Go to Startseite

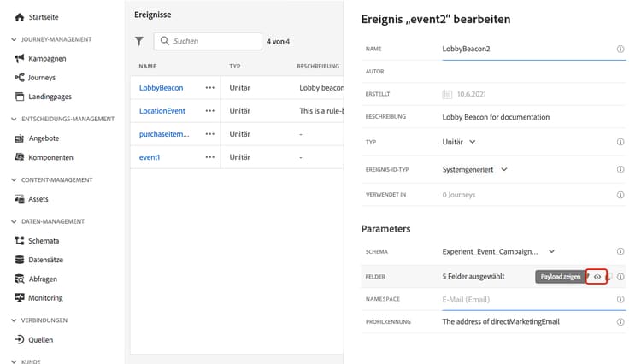[44, 17]
